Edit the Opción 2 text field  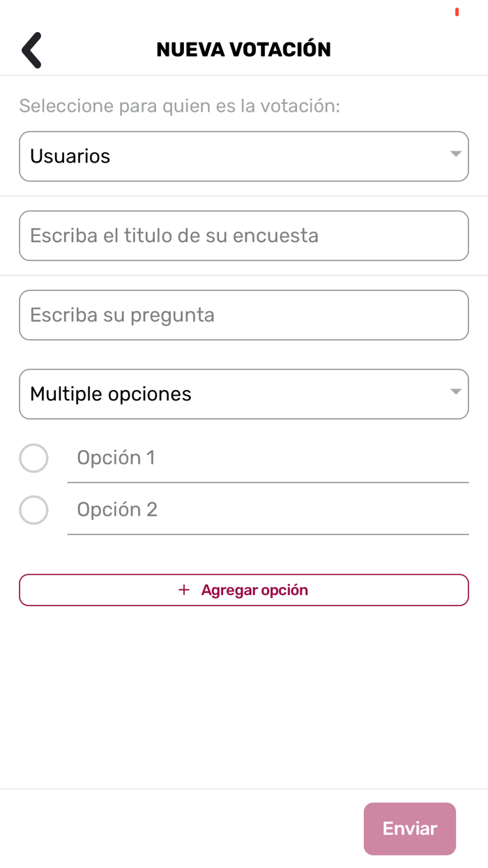click(268, 509)
